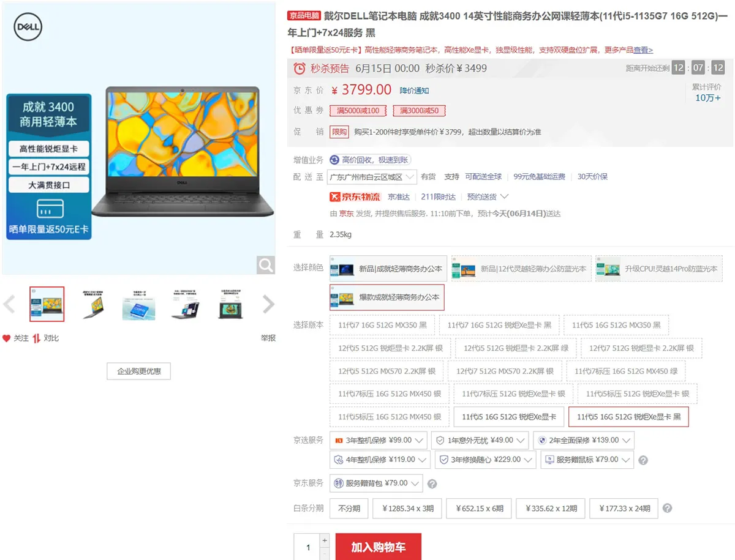Choose 升级CPU|灵越14Pro防蓝光本 option
735x560 pixels.
658,268
